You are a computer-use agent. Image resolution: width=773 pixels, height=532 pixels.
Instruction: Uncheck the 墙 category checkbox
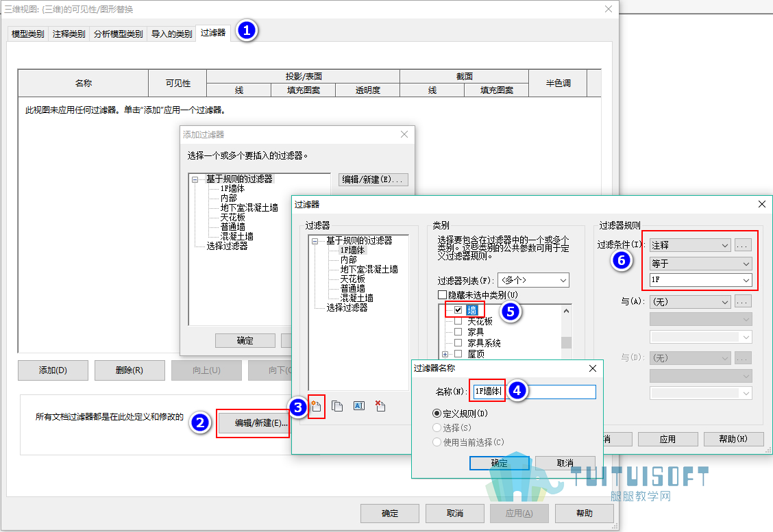tap(458, 310)
